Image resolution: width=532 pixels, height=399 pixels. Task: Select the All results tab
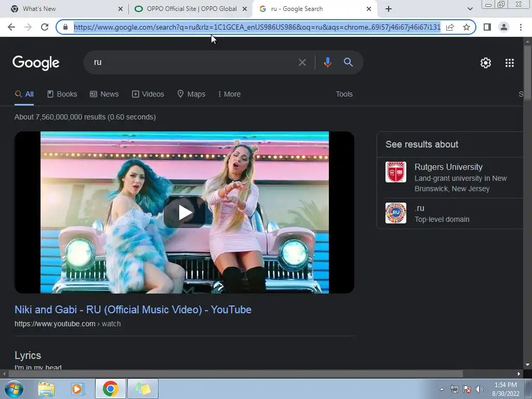pos(24,95)
